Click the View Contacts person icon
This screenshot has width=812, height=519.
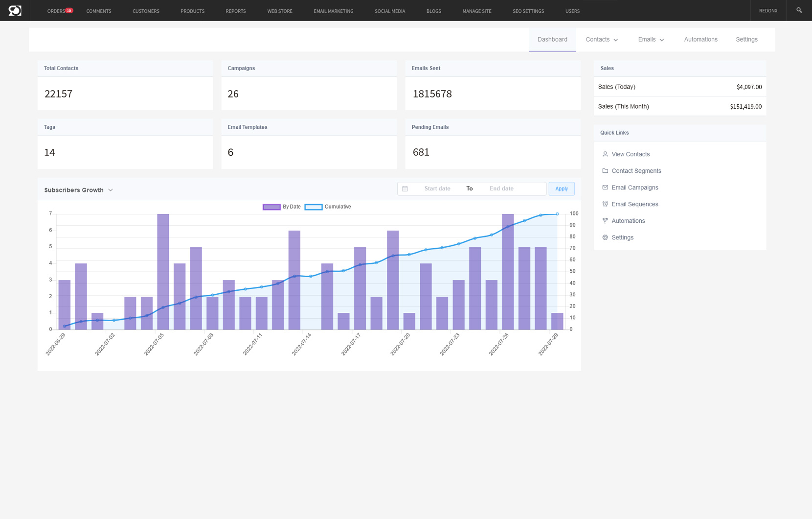point(605,154)
